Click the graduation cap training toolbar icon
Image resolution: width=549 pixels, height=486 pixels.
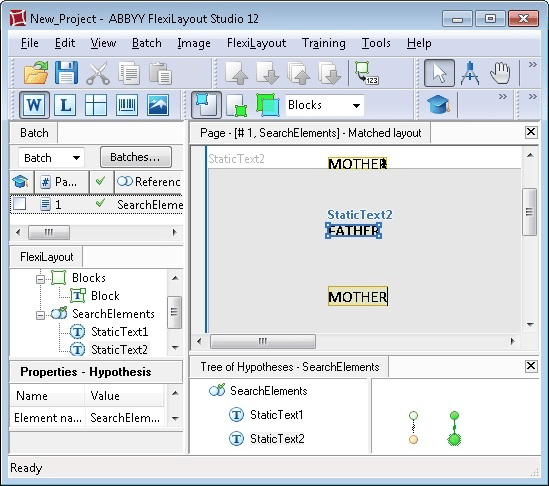point(438,105)
